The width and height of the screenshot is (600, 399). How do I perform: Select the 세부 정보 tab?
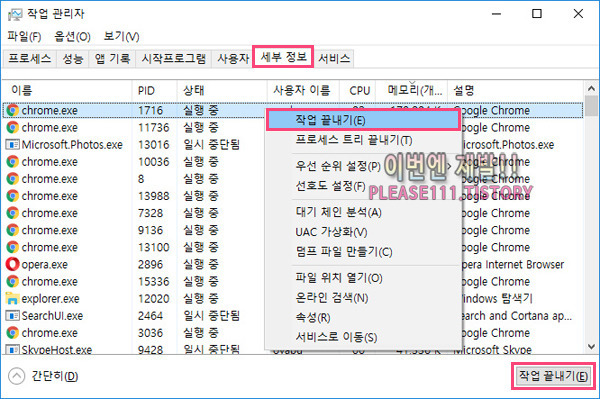283,57
